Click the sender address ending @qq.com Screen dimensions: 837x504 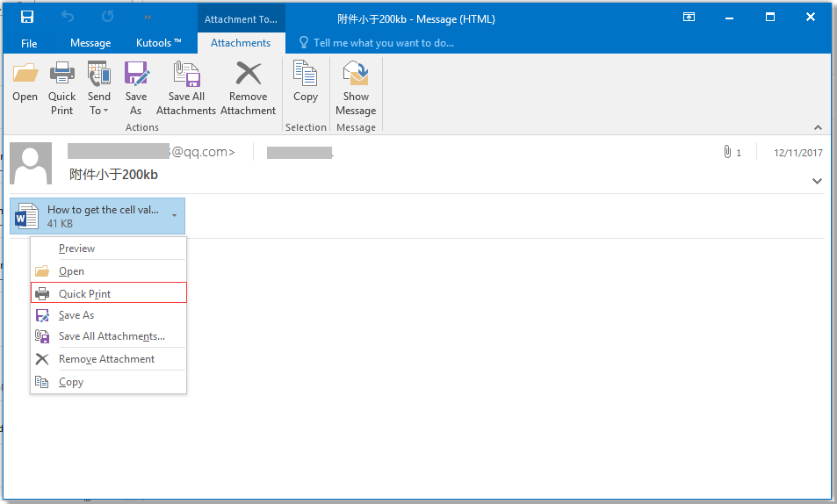point(151,152)
